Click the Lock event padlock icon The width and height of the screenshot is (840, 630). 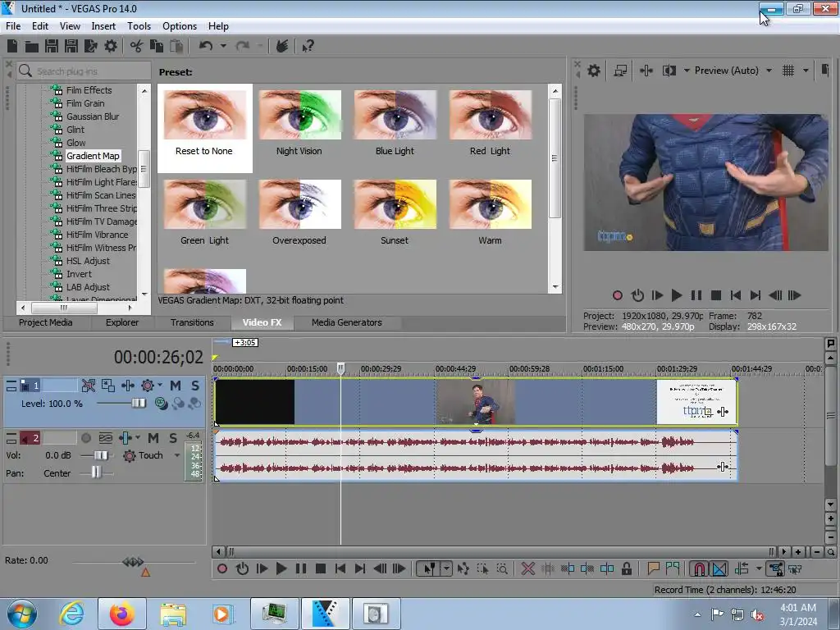pos(626,568)
